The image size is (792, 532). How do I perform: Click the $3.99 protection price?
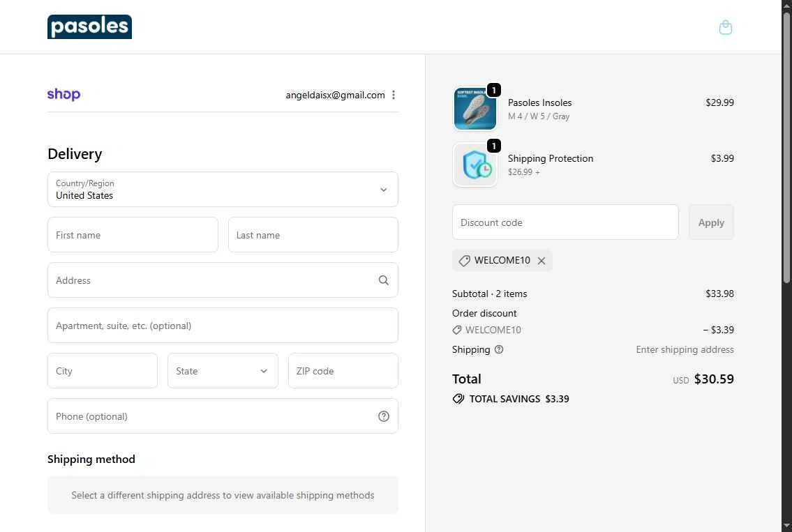tap(722, 158)
